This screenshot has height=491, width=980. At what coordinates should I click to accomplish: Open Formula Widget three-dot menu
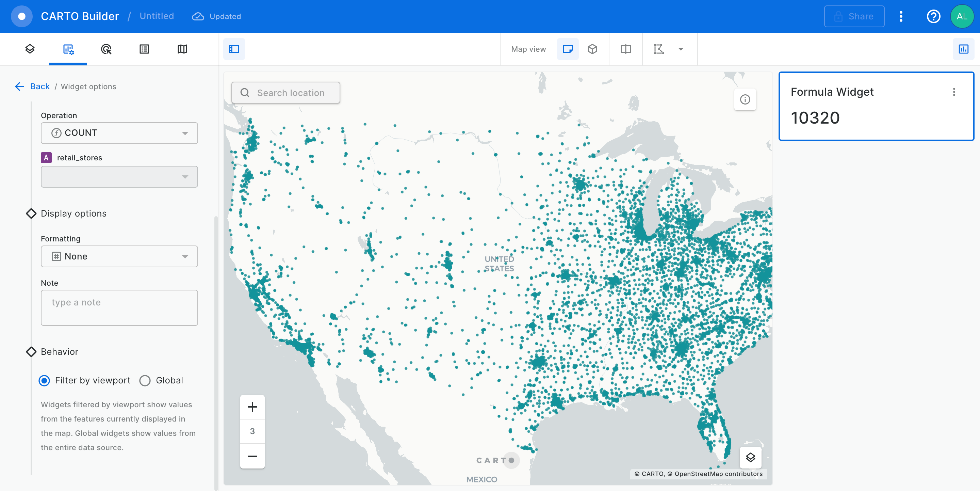point(954,92)
